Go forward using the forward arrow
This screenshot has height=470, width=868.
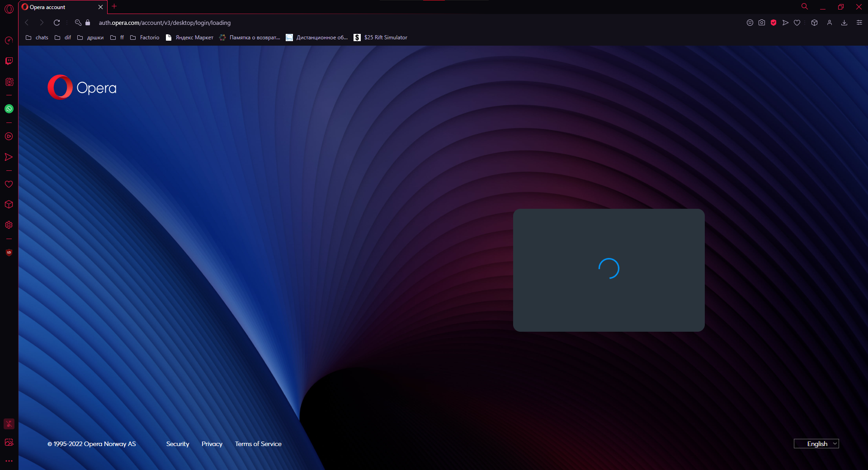42,23
